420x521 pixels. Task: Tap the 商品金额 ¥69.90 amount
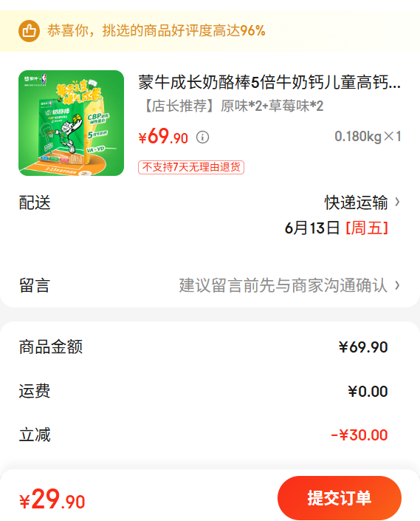point(363,347)
